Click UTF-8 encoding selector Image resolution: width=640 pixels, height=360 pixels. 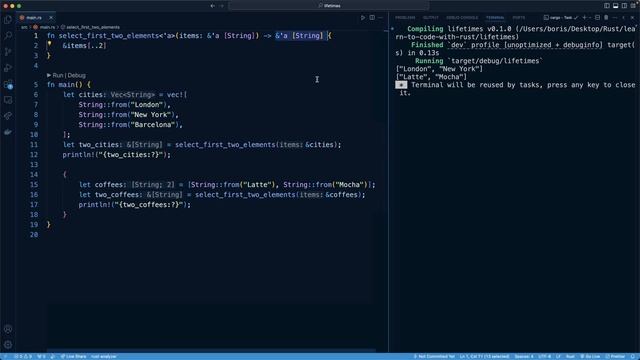544,357
